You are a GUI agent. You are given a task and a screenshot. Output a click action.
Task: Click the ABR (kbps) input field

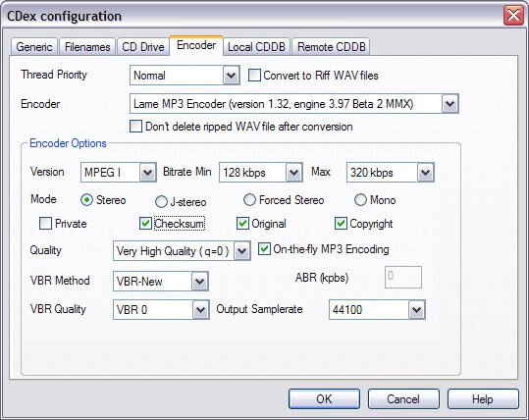403,277
